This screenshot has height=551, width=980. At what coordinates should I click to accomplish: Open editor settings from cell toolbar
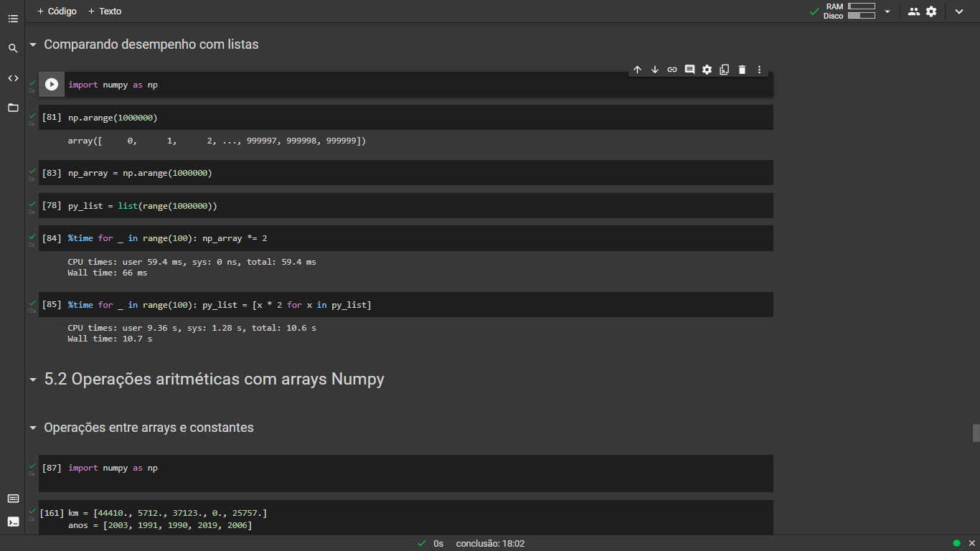(707, 70)
